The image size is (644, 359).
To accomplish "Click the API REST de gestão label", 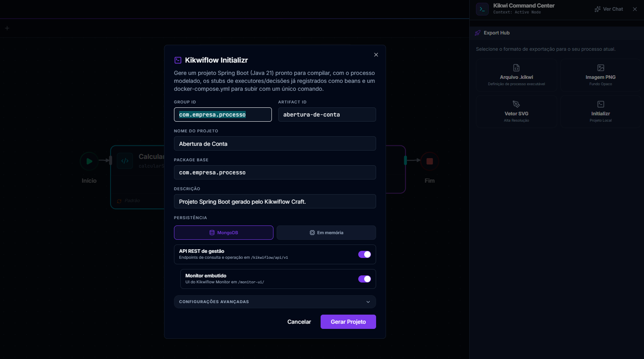I will pyautogui.click(x=202, y=251).
